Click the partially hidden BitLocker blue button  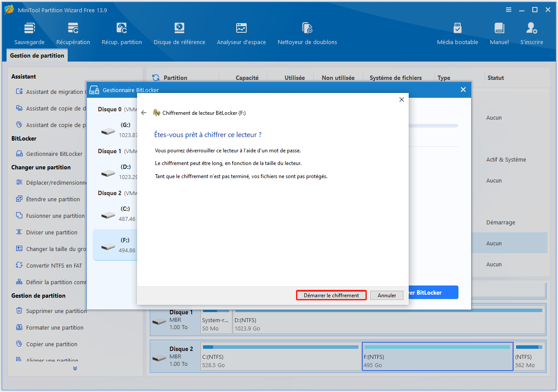click(434, 292)
